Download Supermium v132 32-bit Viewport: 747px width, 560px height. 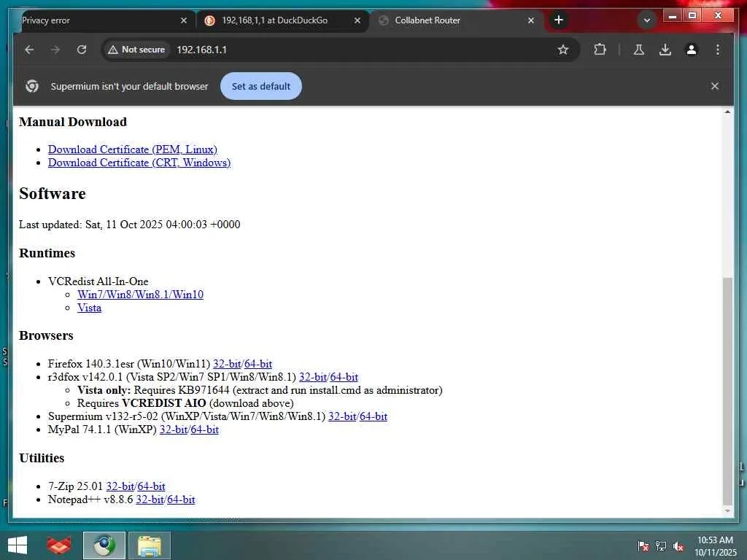[342, 416]
